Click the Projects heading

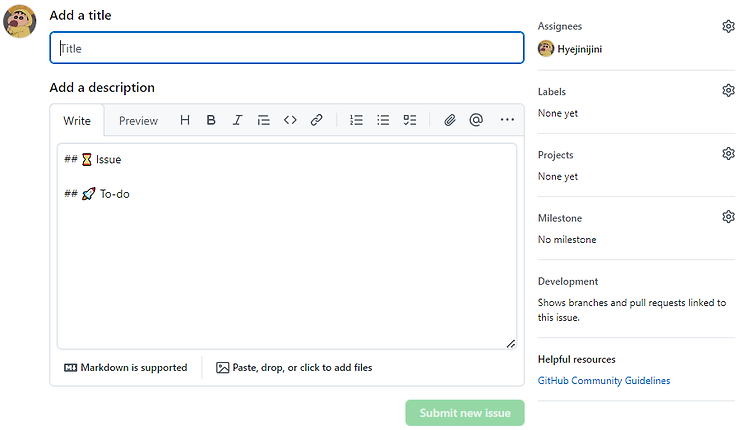(x=555, y=155)
